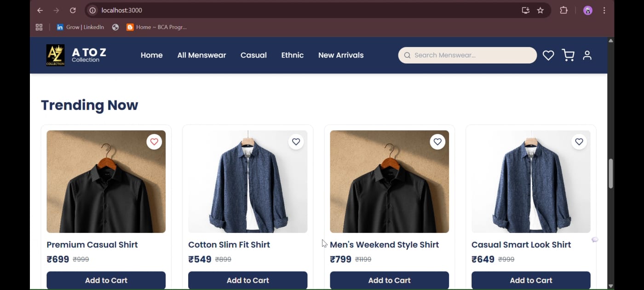Add Premium Casual Shirt to cart
The height and width of the screenshot is (290, 644).
(106, 280)
